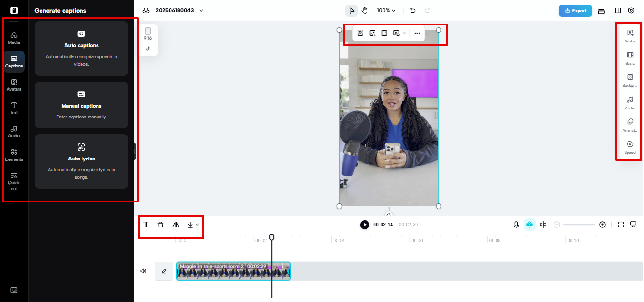Switch to the Avatars sidebar tab

(14, 85)
